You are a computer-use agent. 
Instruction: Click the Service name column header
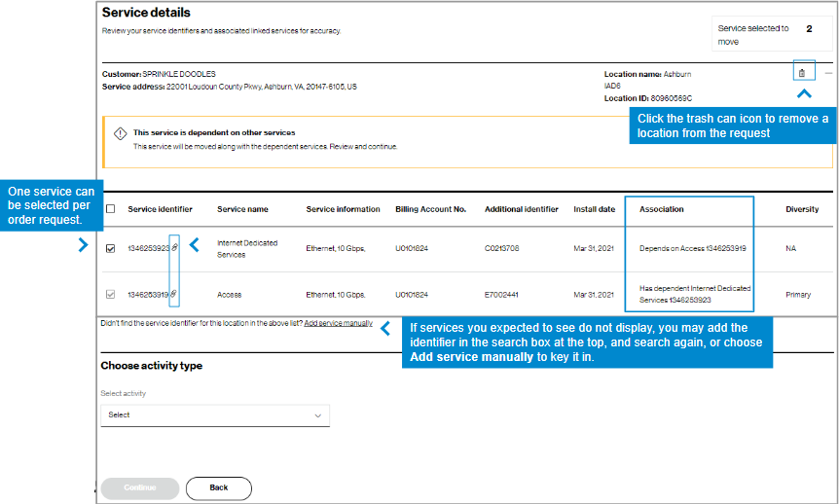click(242, 209)
